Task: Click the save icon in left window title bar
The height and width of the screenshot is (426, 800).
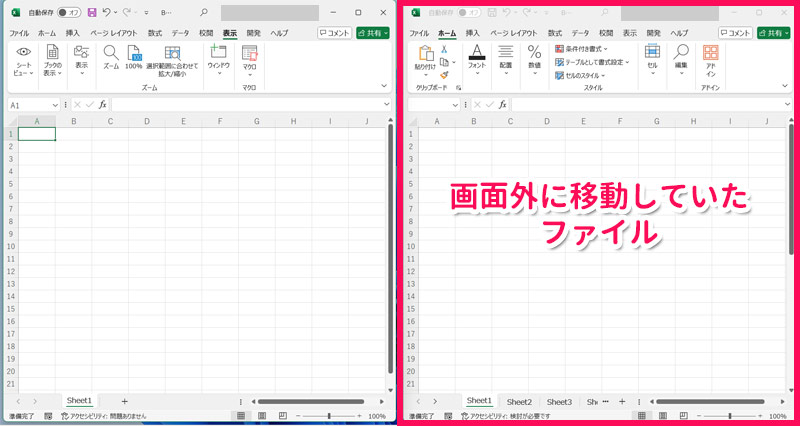Action: click(x=92, y=12)
